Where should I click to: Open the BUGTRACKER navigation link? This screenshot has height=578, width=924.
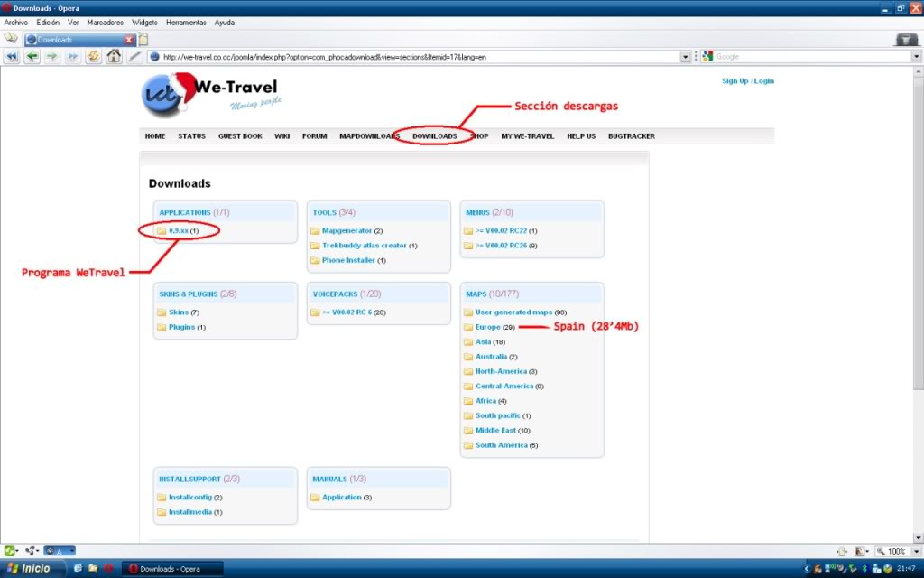click(x=632, y=136)
